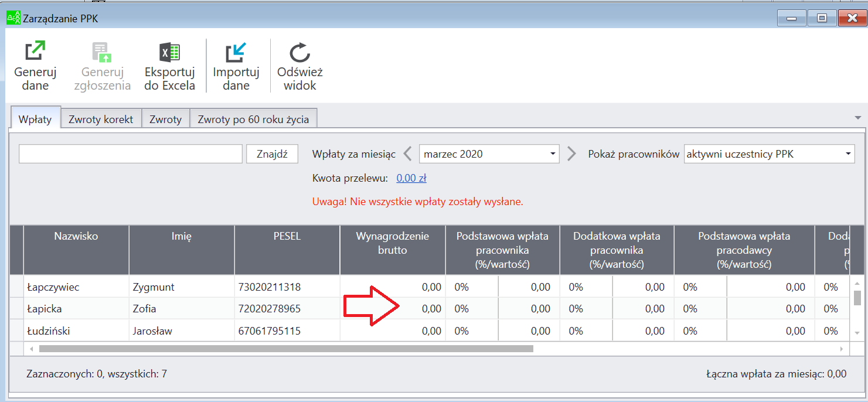The width and height of the screenshot is (868, 402).
Task: Click the row selector for Łudziński
Action: pyautogui.click(x=16, y=331)
